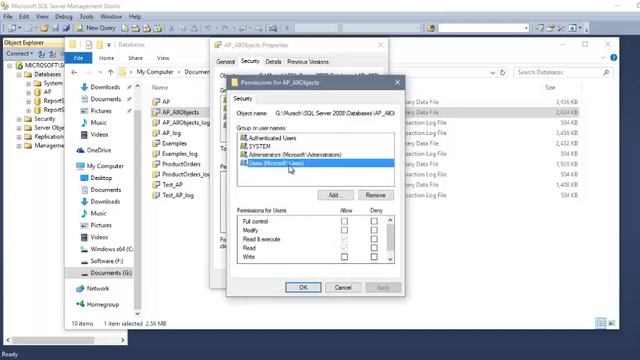
Task: Allow Modify permission for Users
Action: [344, 230]
